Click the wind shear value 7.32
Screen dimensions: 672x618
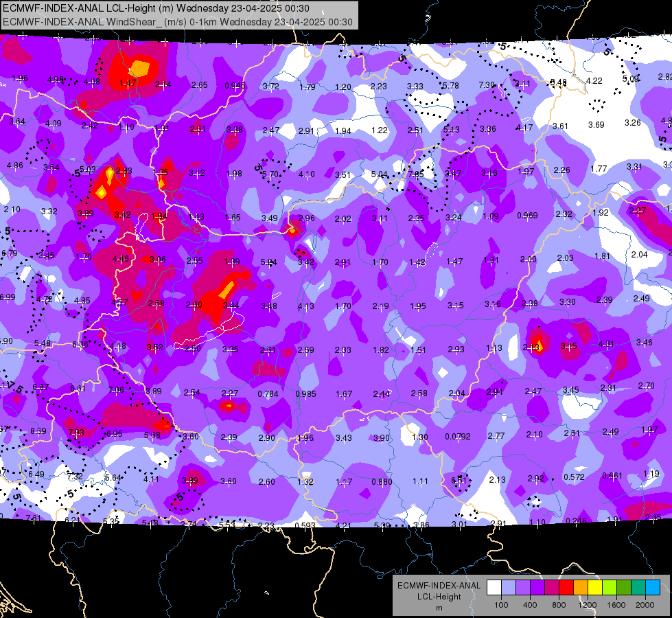click(75, 476)
